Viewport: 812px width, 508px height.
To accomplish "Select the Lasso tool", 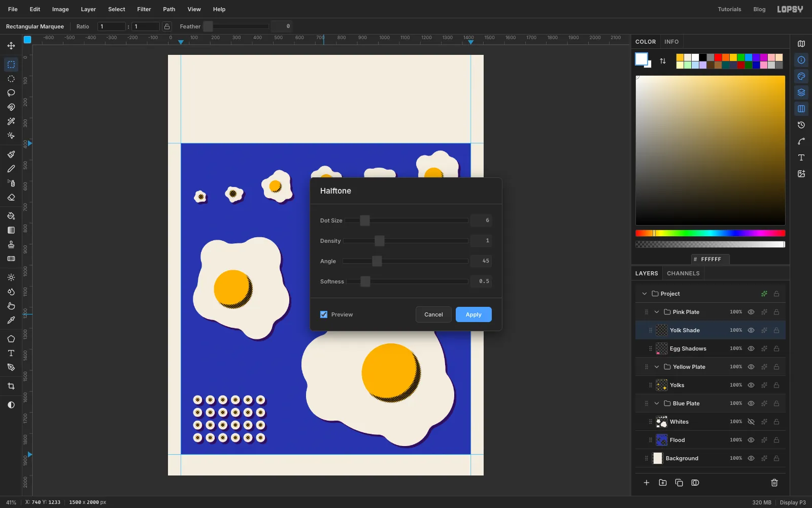I will [x=11, y=93].
